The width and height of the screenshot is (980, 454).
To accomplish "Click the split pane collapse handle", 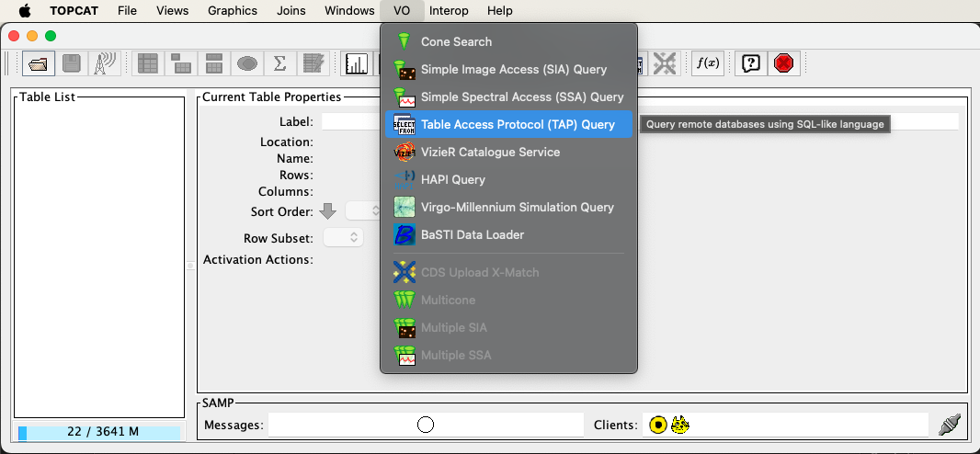I will tap(190, 266).
